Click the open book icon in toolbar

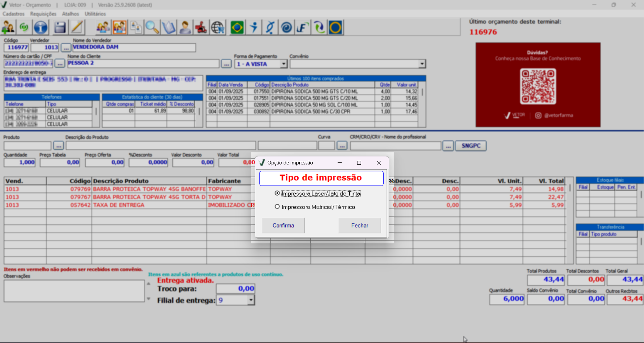point(168,28)
